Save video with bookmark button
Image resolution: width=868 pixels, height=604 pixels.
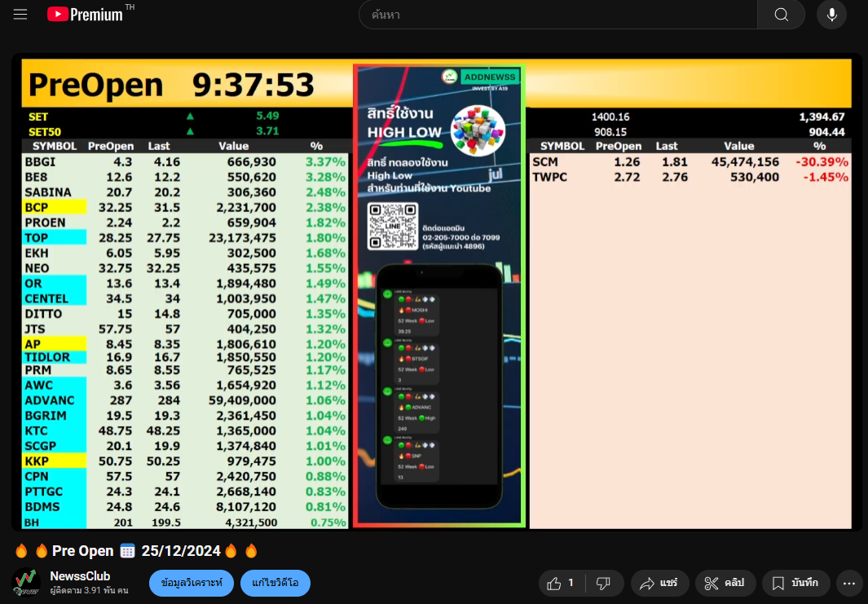[x=795, y=583]
